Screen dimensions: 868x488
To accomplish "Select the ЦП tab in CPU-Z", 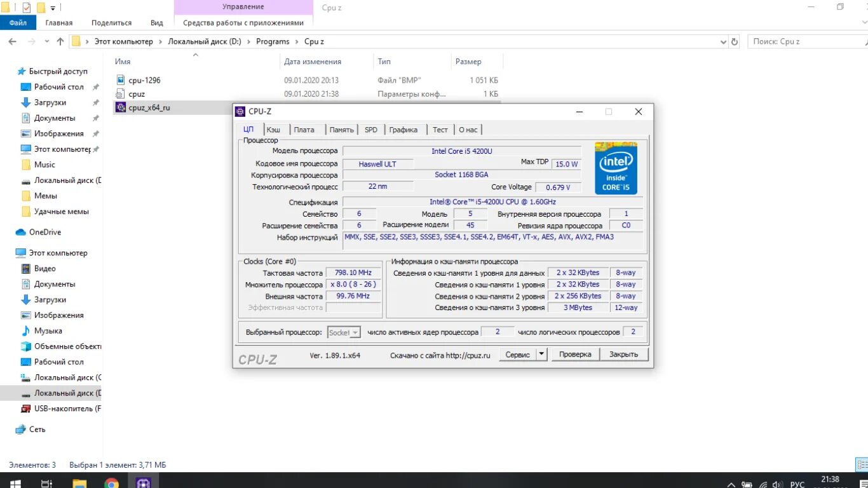I will point(248,129).
